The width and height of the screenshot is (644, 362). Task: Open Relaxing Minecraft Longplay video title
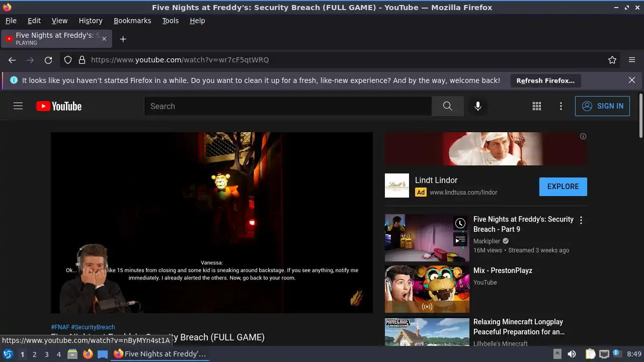pyautogui.click(x=519, y=327)
